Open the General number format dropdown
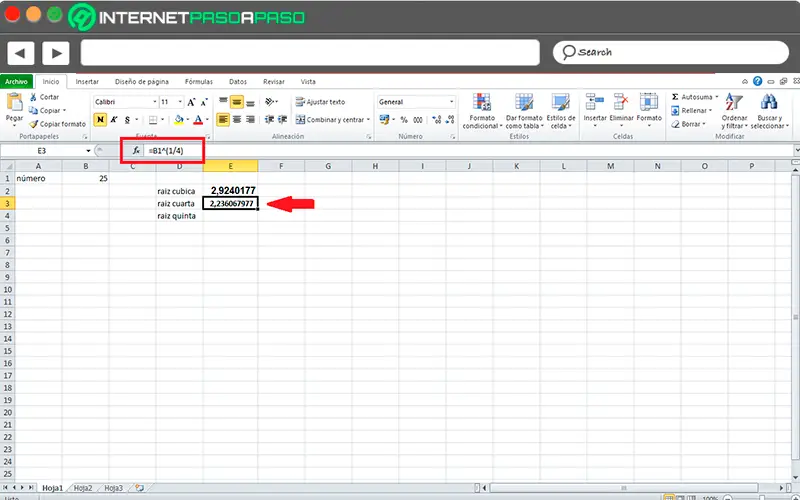 pos(452,102)
